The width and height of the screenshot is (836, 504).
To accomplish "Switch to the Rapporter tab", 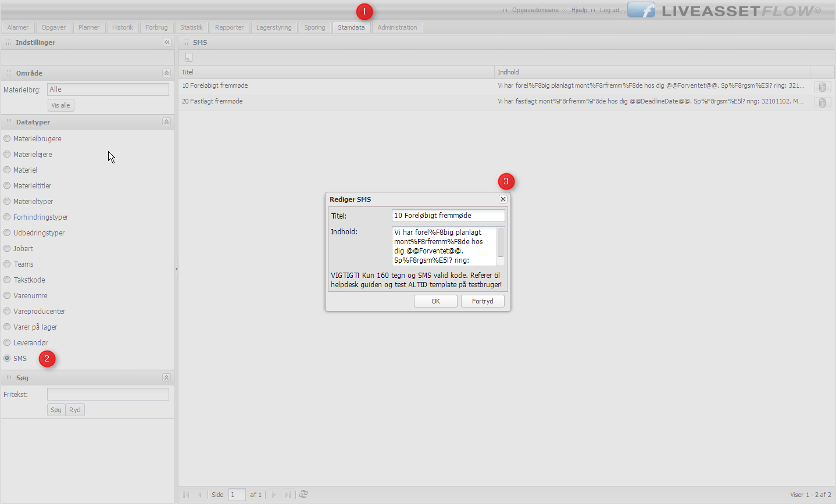I will coord(229,27).
